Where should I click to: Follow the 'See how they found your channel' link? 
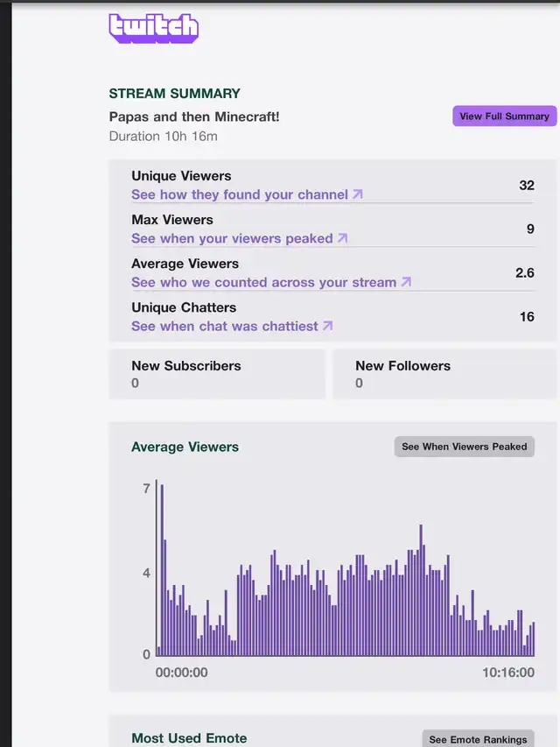tap(240, 194)
